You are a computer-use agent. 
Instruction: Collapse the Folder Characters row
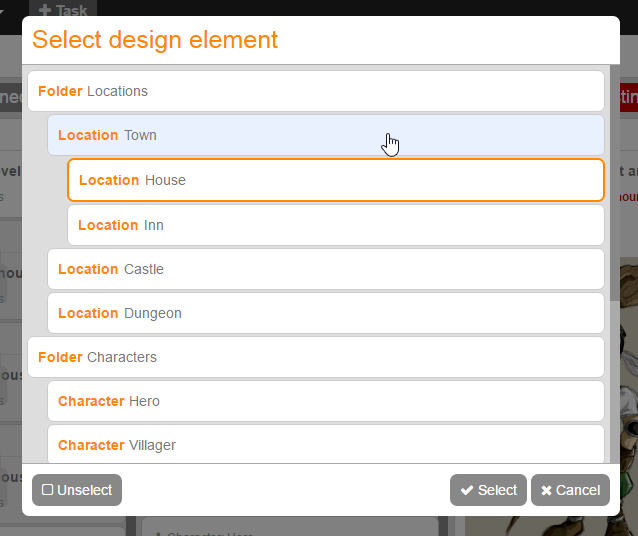point(315,357)
